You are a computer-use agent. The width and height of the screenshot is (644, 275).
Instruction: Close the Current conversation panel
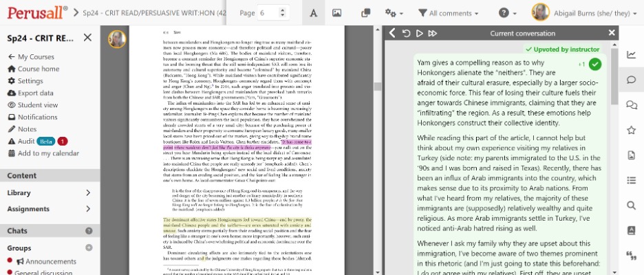612,33
